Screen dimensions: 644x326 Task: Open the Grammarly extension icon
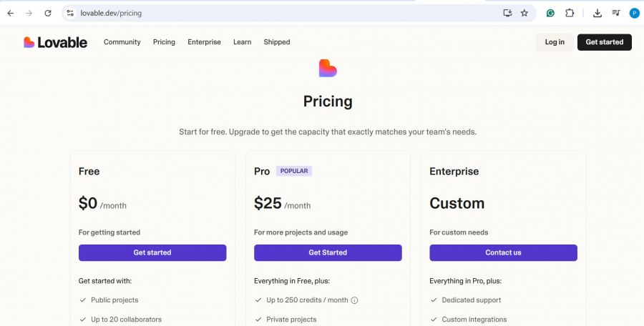pos(550,13)
